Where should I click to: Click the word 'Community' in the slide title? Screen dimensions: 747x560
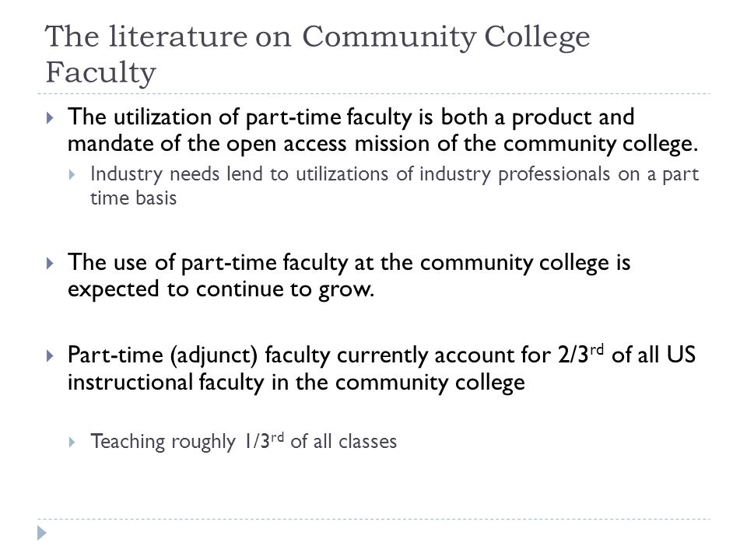[x=388, y=37]
